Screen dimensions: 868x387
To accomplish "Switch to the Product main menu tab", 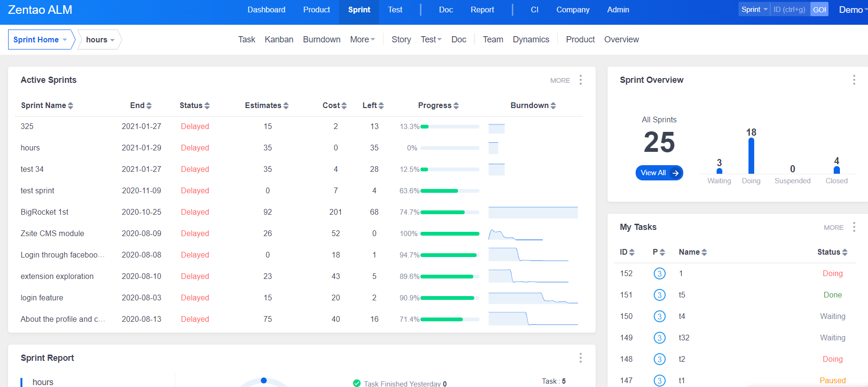I will (x=316, y=10).
